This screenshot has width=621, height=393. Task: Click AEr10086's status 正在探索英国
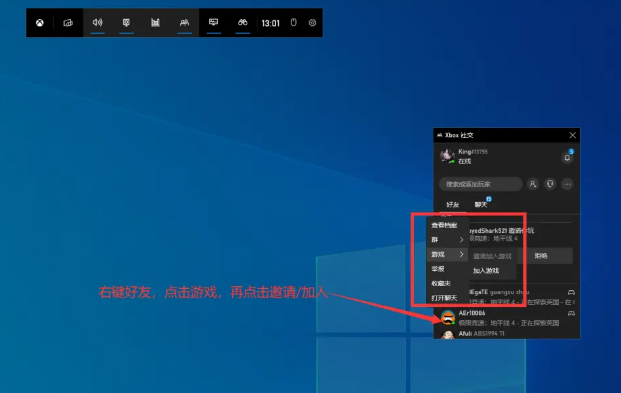540,323
